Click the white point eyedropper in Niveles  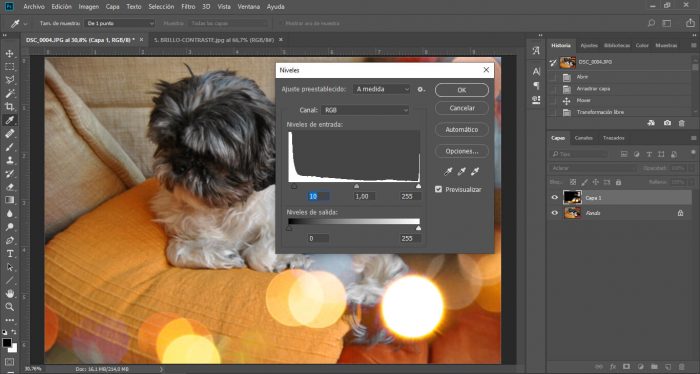(x=475, y=171)
